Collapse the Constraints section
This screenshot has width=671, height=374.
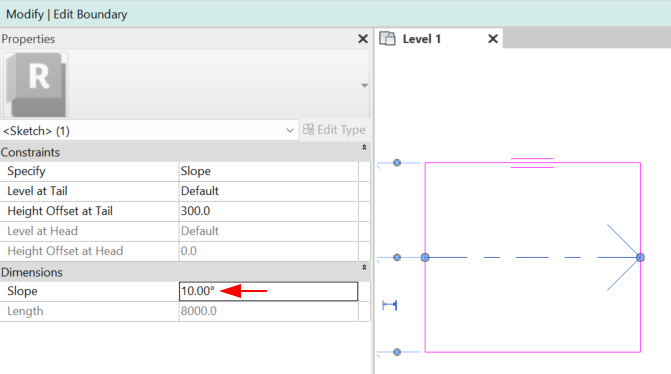pyautogui.click(x=364, y=148)
